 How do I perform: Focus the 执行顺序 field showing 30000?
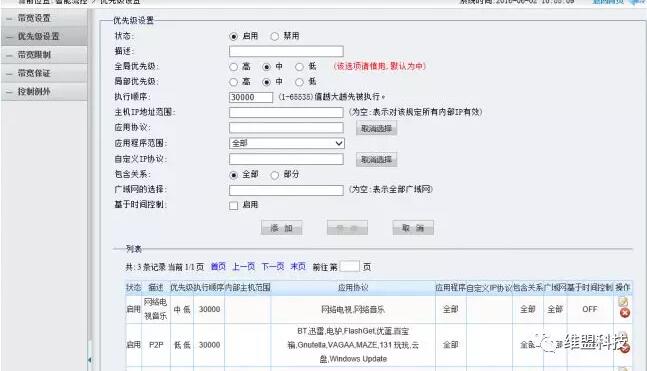(x=251, y=97)
